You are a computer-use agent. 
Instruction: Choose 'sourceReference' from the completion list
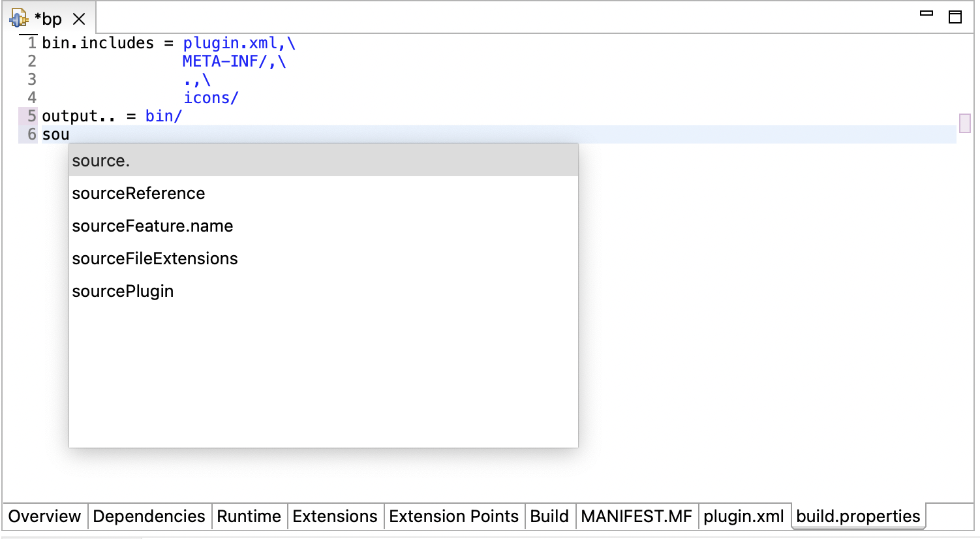tap(324, 193)
